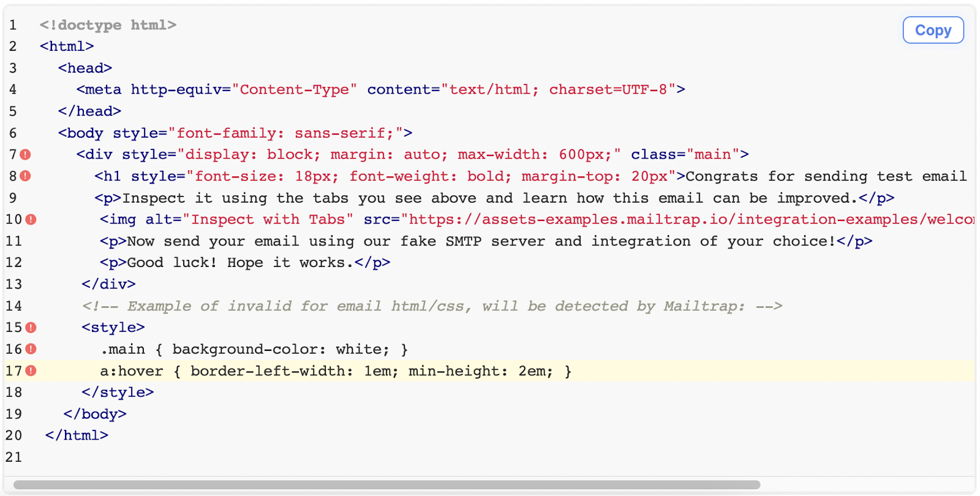Image resolution: width=980 pixels, height=496 pixels.
Task: Click line number 14 in the gutter
Action: pos(13,306)
